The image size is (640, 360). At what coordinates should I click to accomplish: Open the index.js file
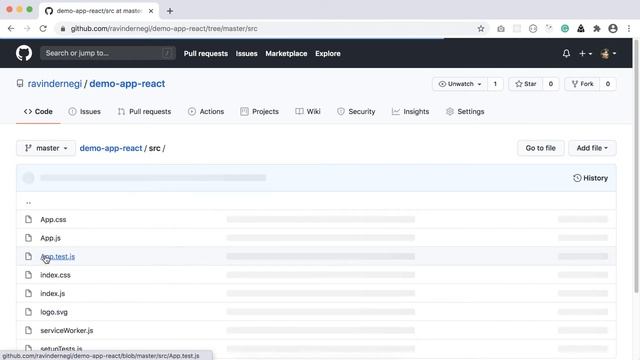coord(52,293)
